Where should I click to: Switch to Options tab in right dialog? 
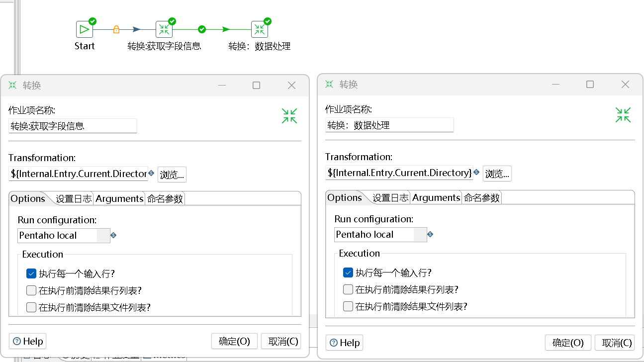345,197
